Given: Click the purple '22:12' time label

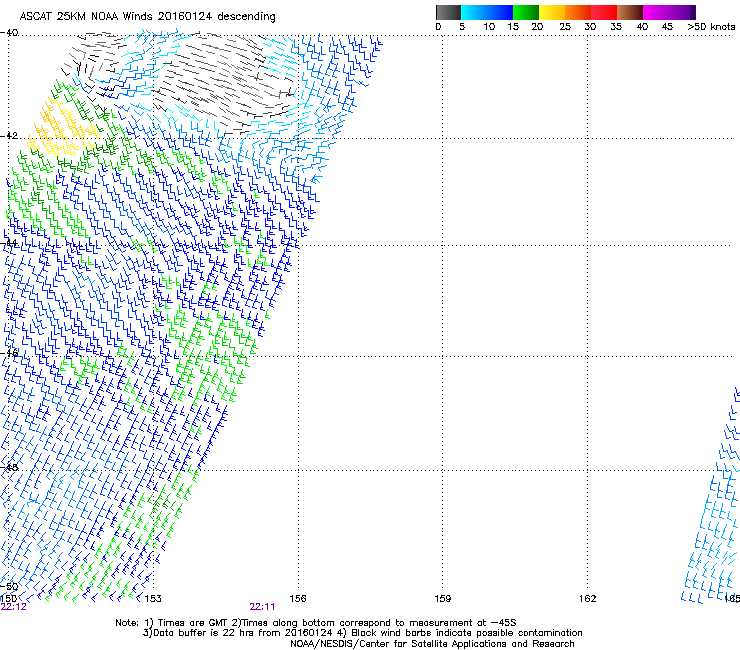Looking at the screenshot, I should [x=14, y=607].
